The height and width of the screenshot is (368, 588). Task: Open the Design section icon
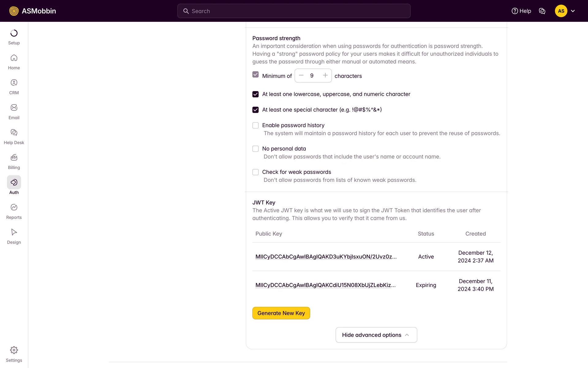[14, 232]
